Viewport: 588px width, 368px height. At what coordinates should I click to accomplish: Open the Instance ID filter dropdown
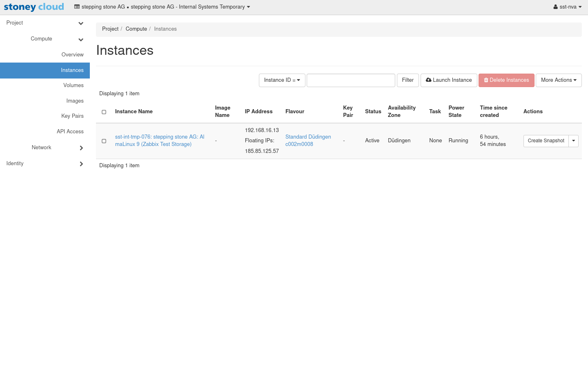tap(282, 80)
